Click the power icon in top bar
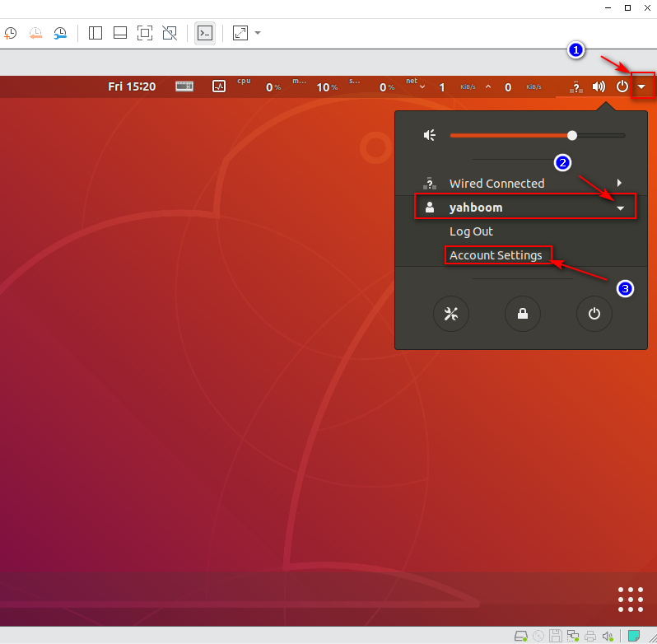This screenshot has width=657, height=644. (622, 86)
